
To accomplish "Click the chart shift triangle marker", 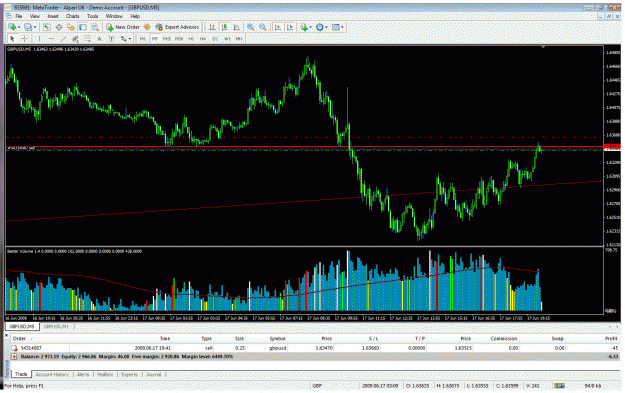I will point(543,47).
